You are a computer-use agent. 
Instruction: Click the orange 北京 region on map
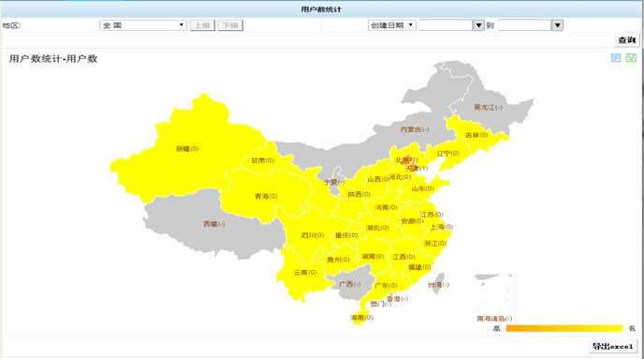(x=407, y=159)
